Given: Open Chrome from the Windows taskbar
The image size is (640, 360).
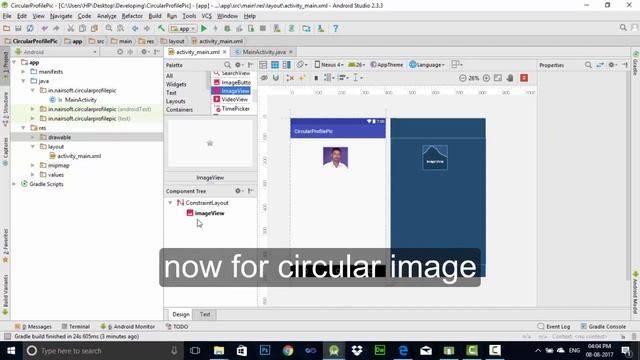Looking at the screenshot, I should tap(288, 351).
